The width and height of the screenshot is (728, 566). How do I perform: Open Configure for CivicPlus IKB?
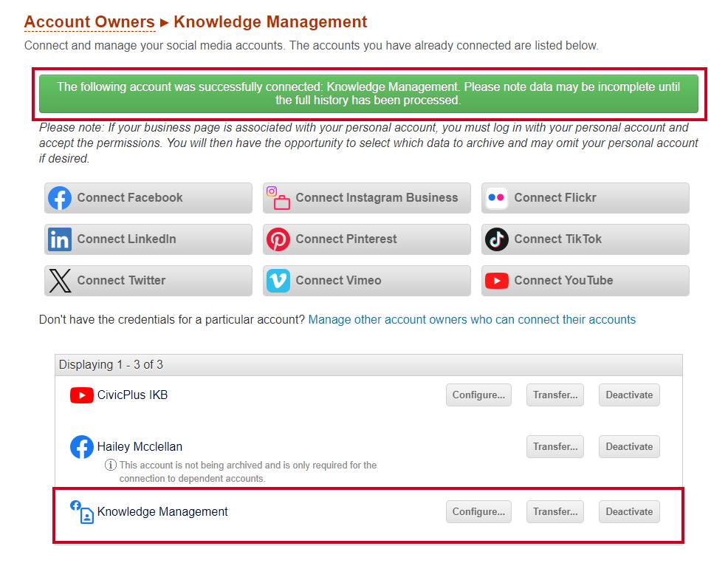[x=478, y=395]
